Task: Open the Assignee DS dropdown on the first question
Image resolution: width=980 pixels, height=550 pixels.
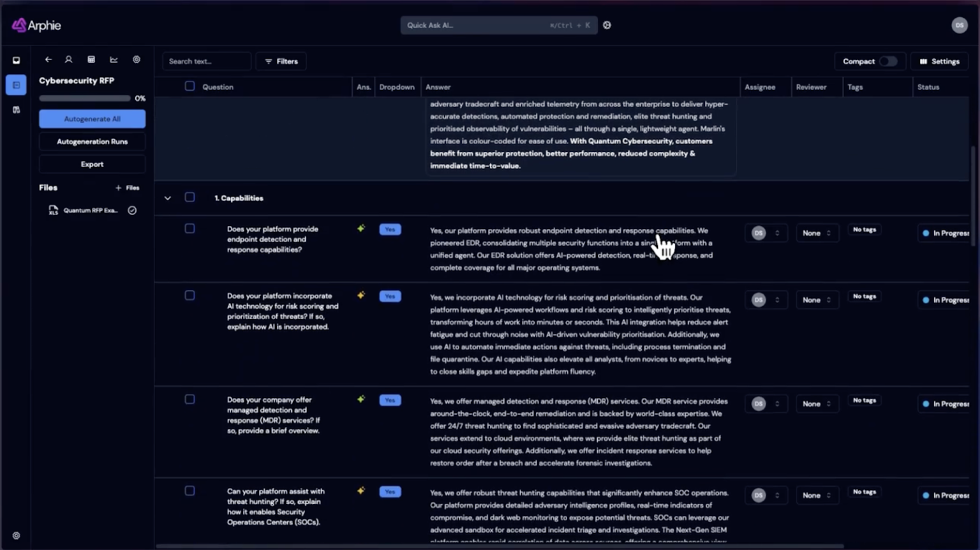Action: [x=766, y=233]
